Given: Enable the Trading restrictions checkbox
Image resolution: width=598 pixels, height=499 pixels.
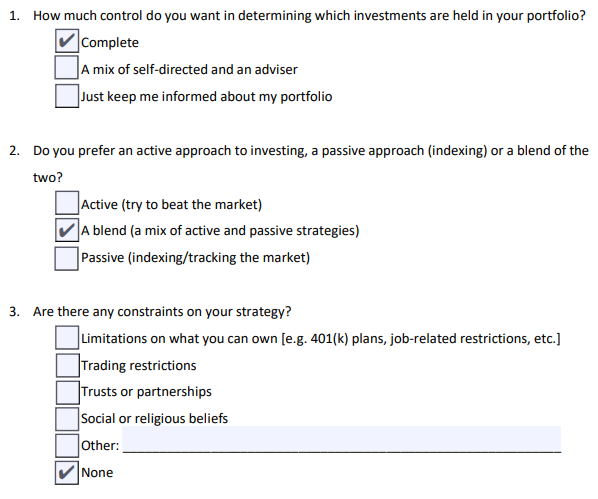Looking at the screenshot, I should tap(68, 365).
